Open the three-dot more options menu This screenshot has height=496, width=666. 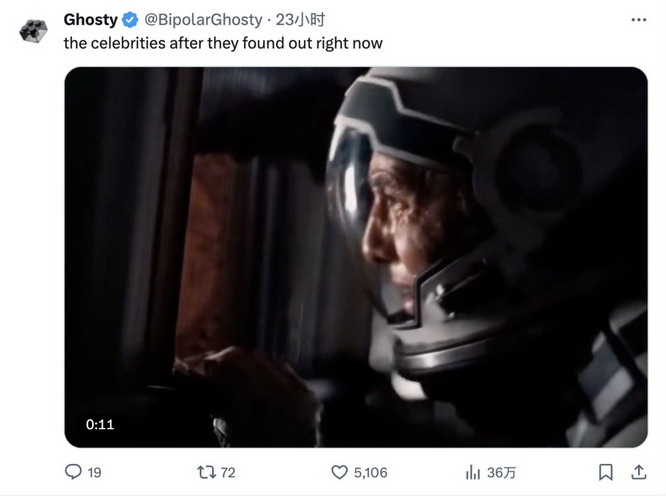click(x=638, y=20)
